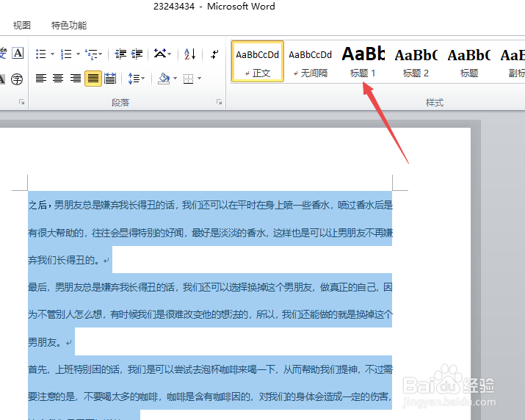Apply the 标题 1 style
The width and height of the screenshot is (525, 420).
363,62
